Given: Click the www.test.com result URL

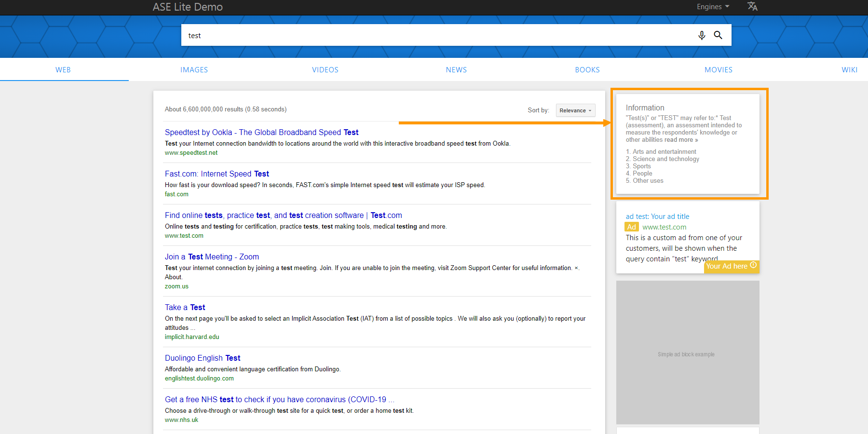Looking at the screenshot, I should 184,236.
